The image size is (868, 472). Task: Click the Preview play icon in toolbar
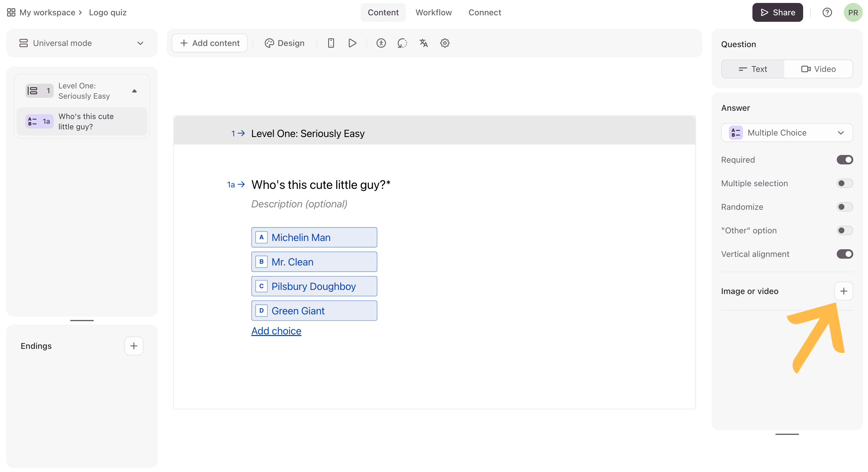pyautogui.click(x=352, y=43)
